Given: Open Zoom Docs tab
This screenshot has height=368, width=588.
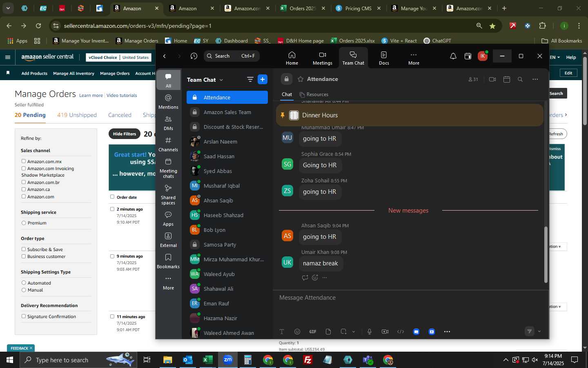Looking at the screenshot, I should tap(384, 58).
